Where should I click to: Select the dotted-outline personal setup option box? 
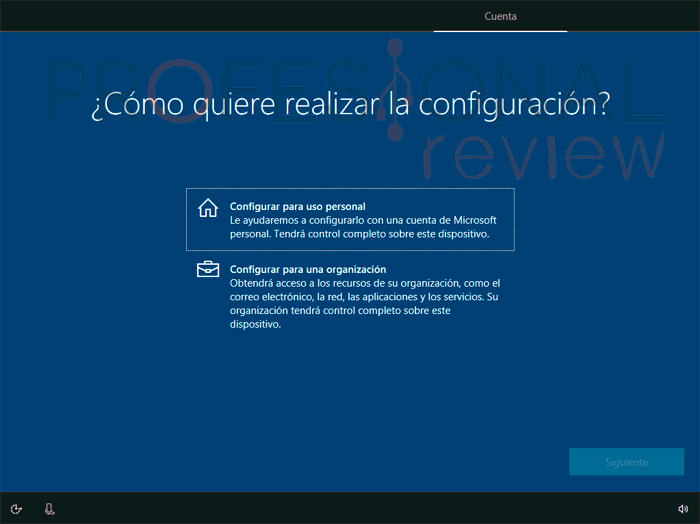click(x=350, y=219)
